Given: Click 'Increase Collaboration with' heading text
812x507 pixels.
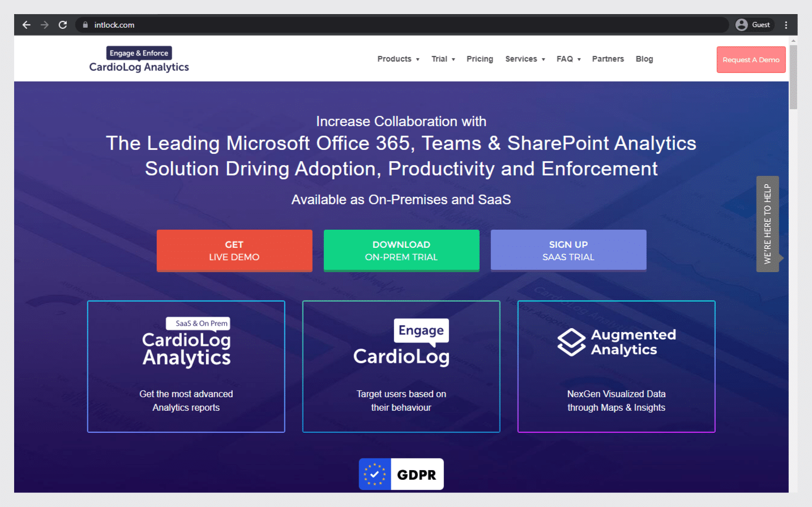Looking at the screenshot, I should (x=401, y=122).
